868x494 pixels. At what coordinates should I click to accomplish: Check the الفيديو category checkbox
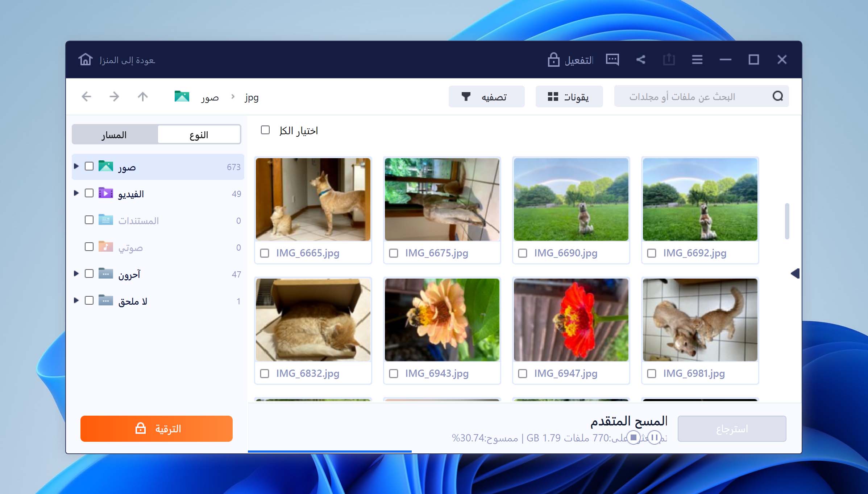[x=89, y=193]
